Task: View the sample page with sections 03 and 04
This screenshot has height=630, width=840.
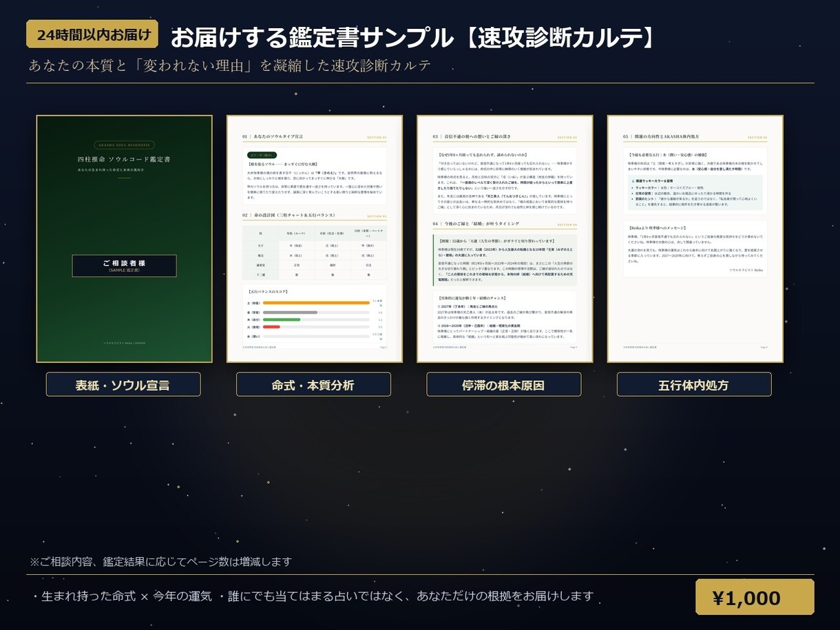Action: [505, 239]
